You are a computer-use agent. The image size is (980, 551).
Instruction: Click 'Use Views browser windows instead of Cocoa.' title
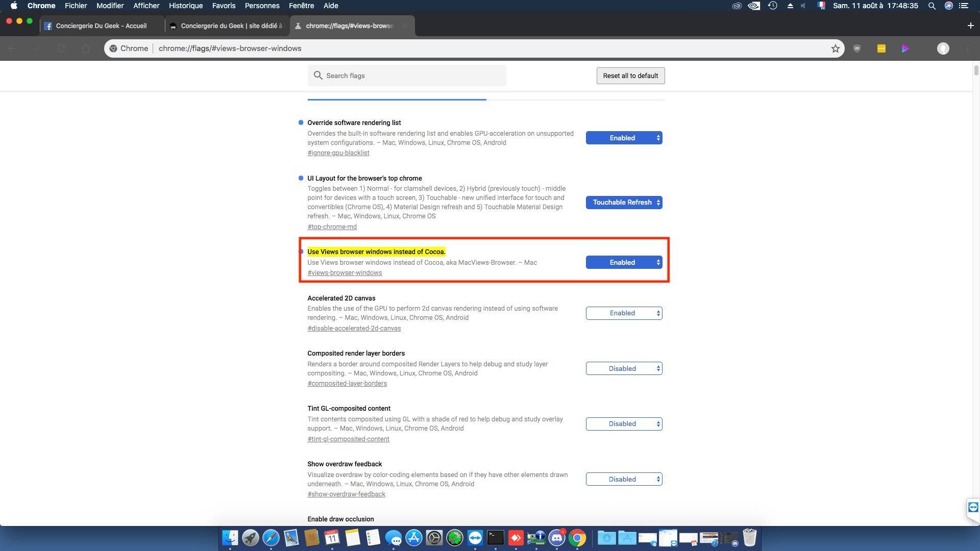click(x=376, y=252)
